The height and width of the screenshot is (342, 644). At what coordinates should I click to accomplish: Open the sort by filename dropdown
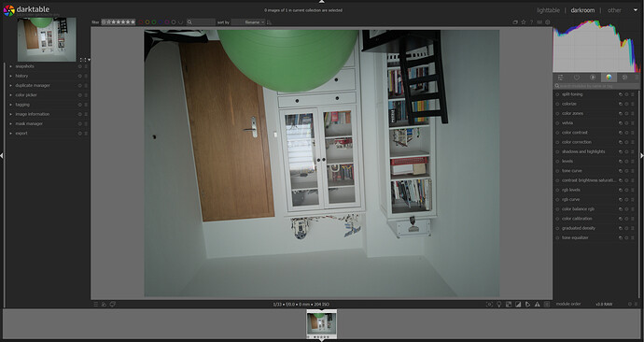coord(248,22)
